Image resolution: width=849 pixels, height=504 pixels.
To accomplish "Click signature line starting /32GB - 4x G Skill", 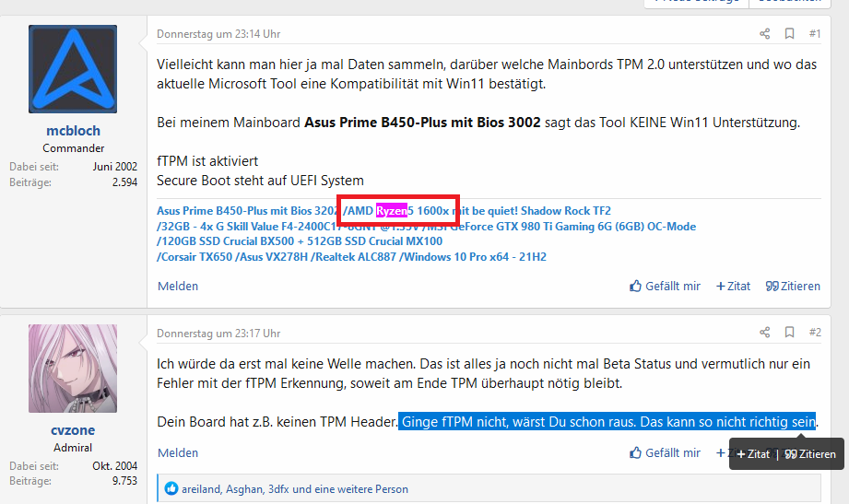I will [426, 227].
